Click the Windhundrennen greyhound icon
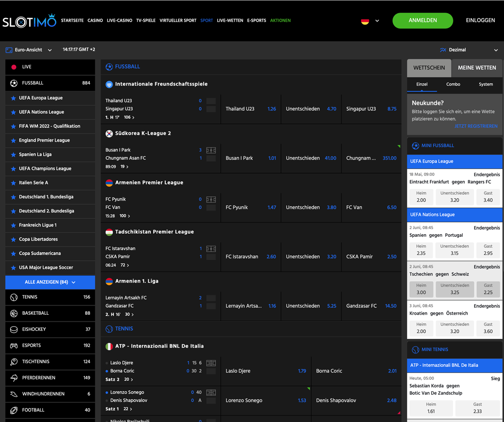This screenshot has width=504, height=422. tap(14, 394)
